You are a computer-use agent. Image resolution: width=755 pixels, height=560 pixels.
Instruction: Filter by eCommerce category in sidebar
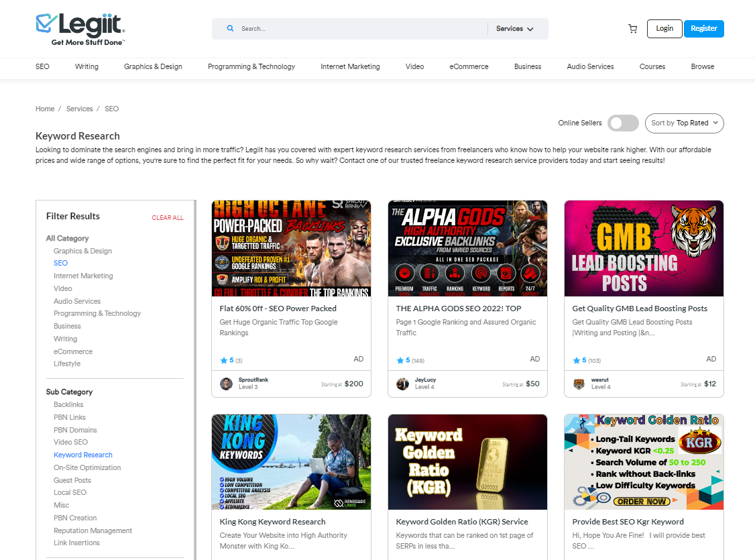pyautogui.click(x=73, y=351)
